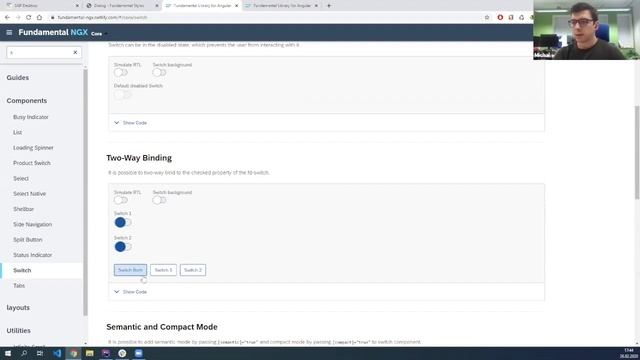Select the Switch item in the sidebar

click(x=22, y=271)
